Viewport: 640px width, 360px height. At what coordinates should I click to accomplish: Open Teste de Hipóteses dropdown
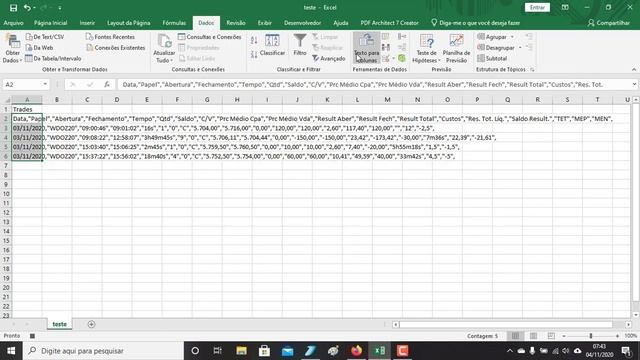(426, 49)
